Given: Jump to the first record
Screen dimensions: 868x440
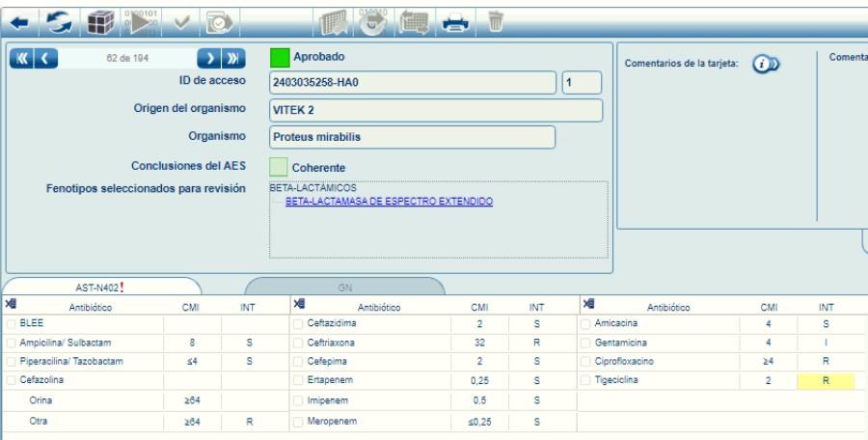Looking at the screenshot, I should [x=21, y=58].
